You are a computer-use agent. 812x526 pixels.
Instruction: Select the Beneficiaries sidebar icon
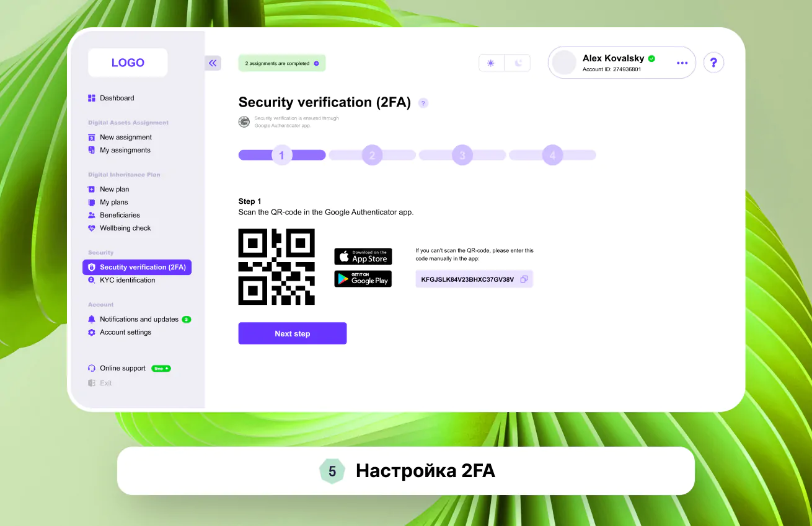tap(90, 215)
